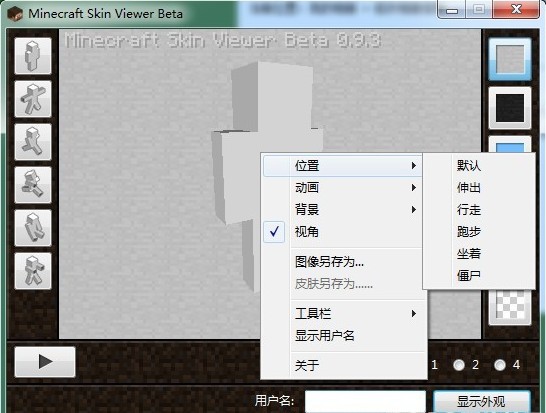Choose the light gray background swatch
Image resolution: width=546 pixels, height=413 pixels.
click(x=510, y=59)
